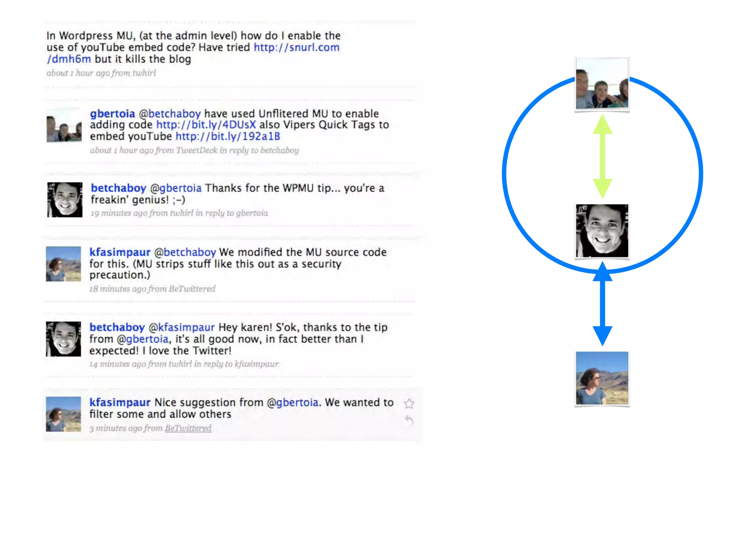Click betchaboy's avatar on WPMU tip tweet
Screen dimensions: 747x560
(65, 200)
